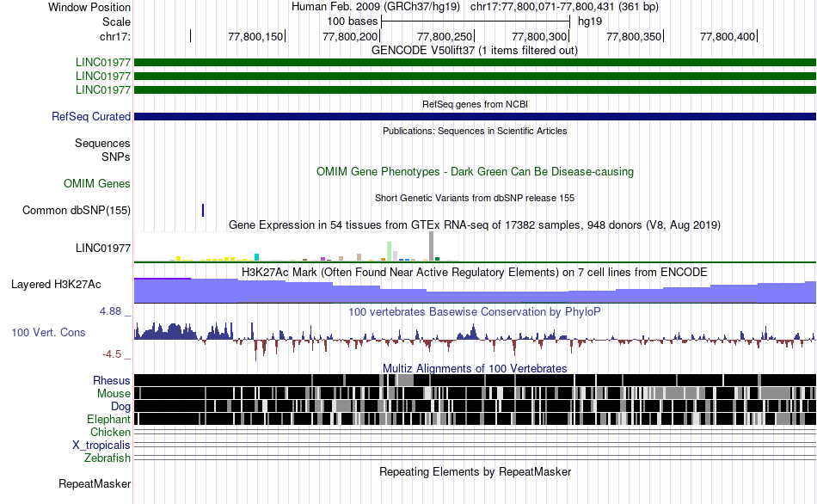Click the "OMIM Genes" track label
The image size is (817, 504).
[97, 183]
